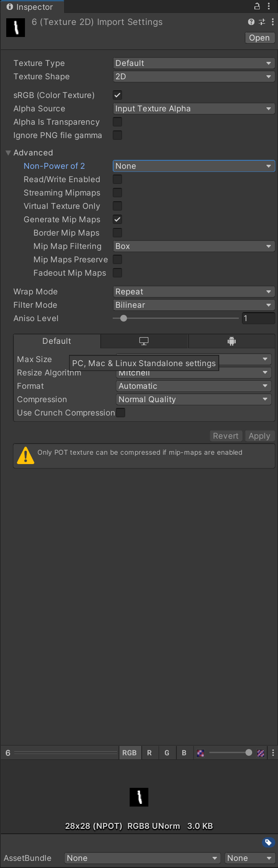
Task: Open the Wrap Mode dropdown
Action: click(193, 292)
